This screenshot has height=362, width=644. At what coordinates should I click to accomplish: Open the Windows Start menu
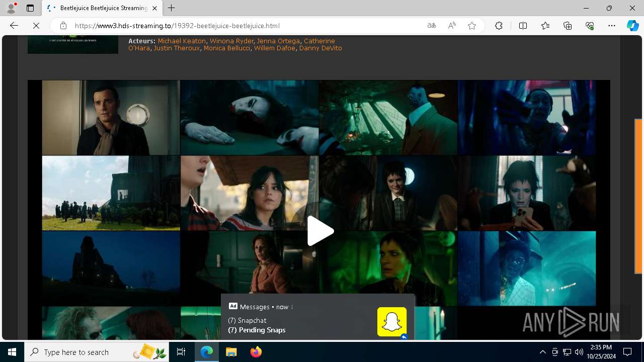pos(12,352)
